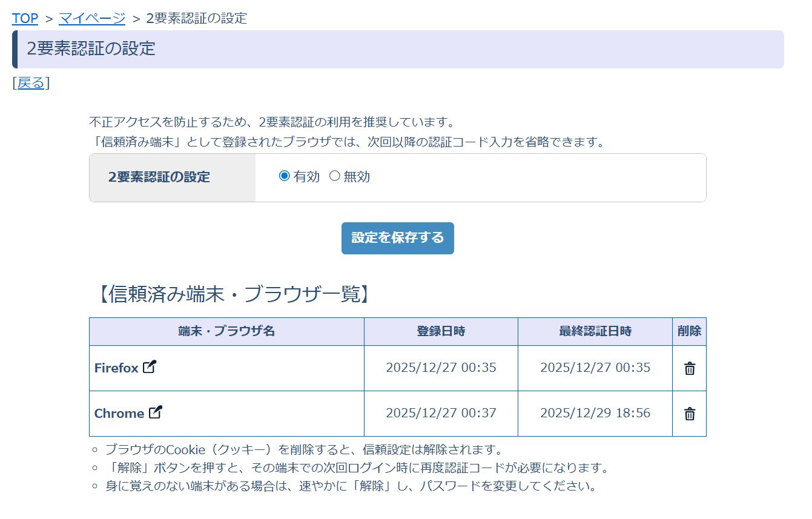
Task: Click the trash icon in the Chrome row
Action: pos(689,414)
